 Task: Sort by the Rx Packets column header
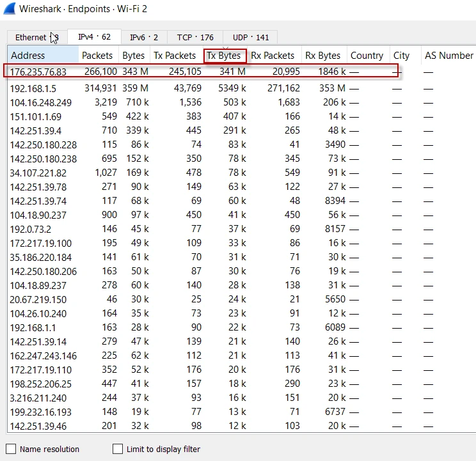pyautogui.click(x=273, y=56)
